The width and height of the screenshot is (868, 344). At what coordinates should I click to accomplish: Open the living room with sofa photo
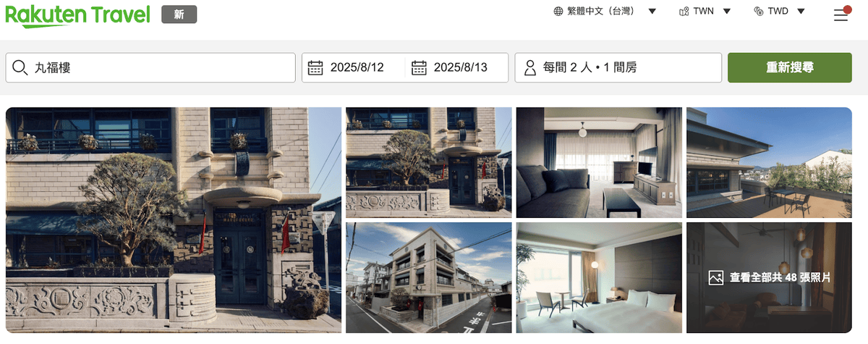pos(599,162)
